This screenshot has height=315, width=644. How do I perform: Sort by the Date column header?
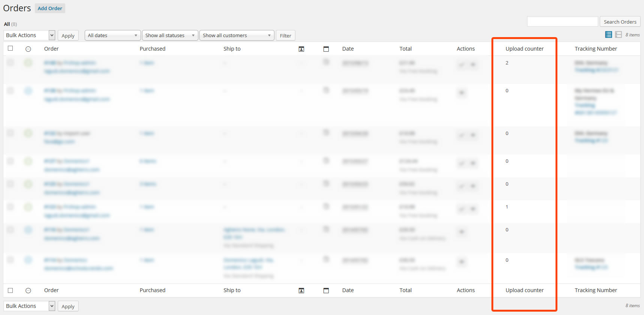[x=348, y=49]
